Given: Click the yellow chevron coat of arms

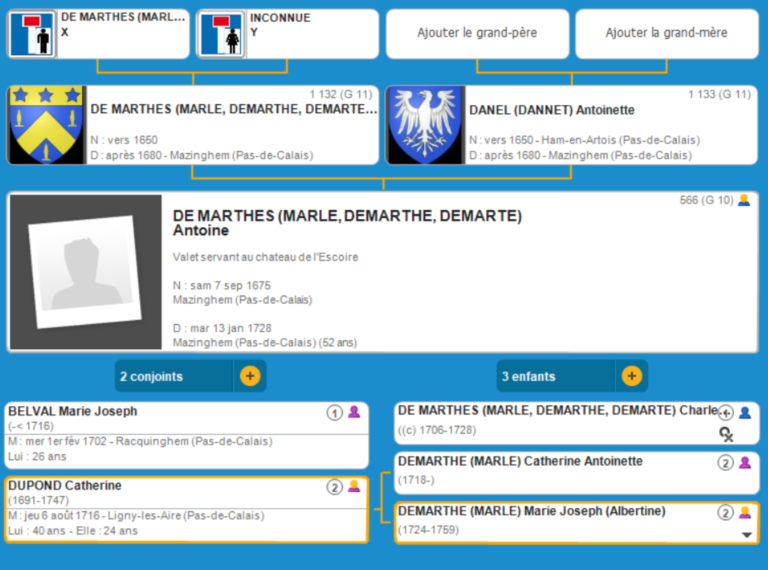Looking at the screenshot, I should coord(45,126).
